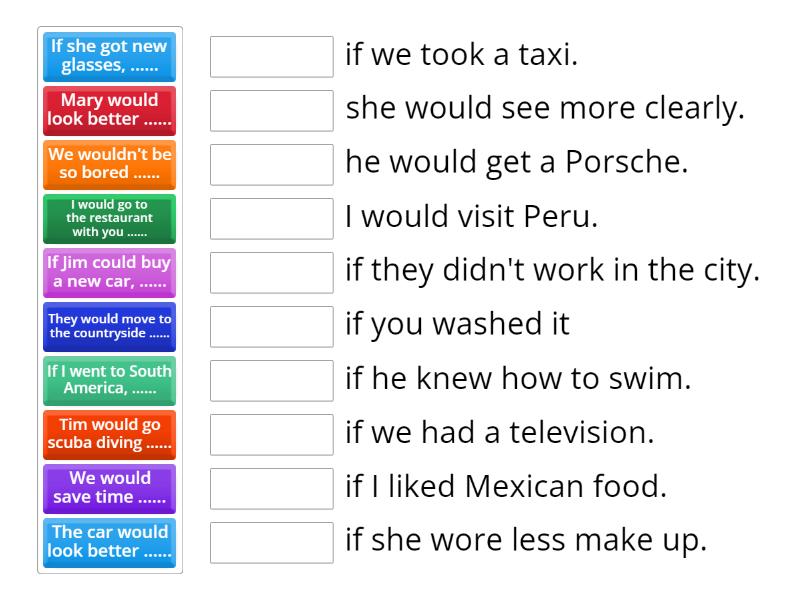Image resolution: width=800 pixels, height=600 pixels.
Task: Select the tile 'If I went to South America'
Action: pyautogui.click(x=109, y=381)
